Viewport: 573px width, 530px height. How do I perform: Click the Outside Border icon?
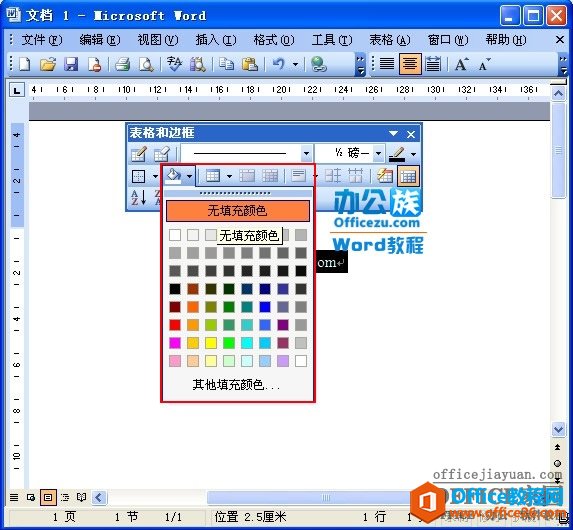pyautogui.click(x=138, y=177)
